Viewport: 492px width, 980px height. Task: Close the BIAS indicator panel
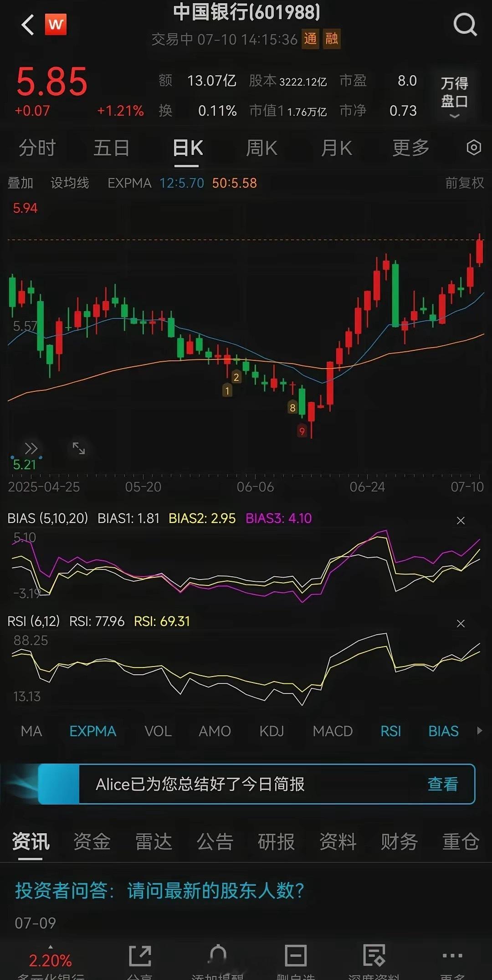[461, 520]
